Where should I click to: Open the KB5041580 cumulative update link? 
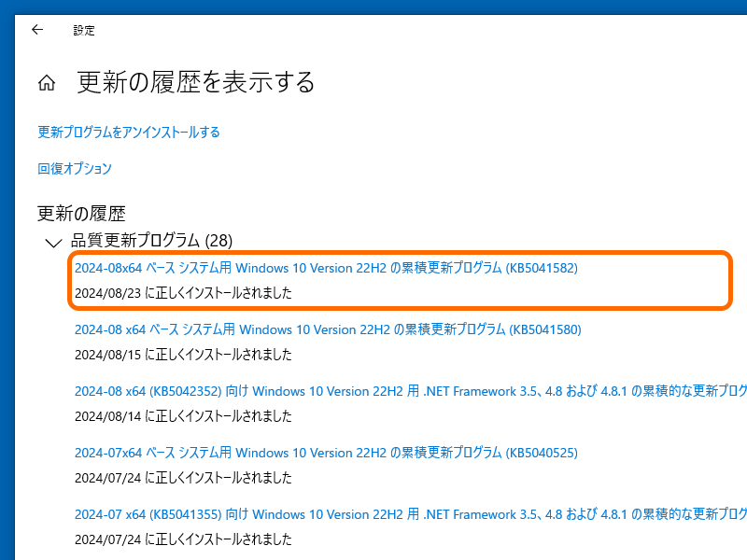(327, 329)
